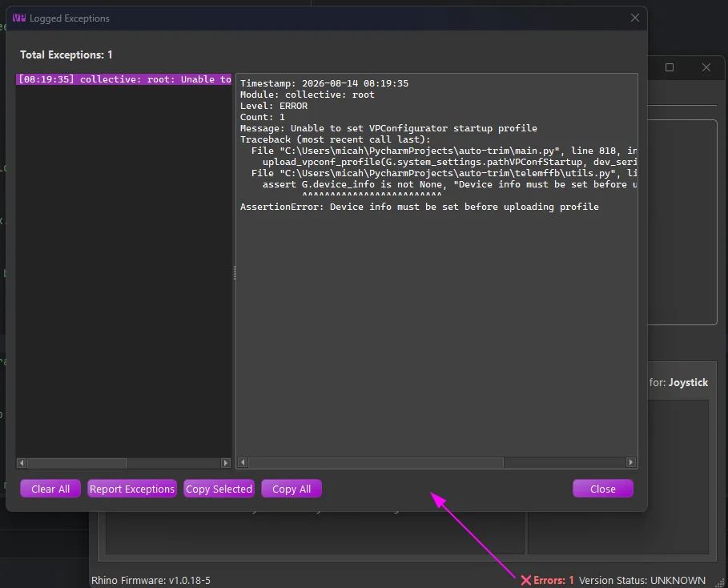This screenshot has width=728, height=588.
Task: Click the exception list's left scroll arrow
Action: tap(22, 462)
